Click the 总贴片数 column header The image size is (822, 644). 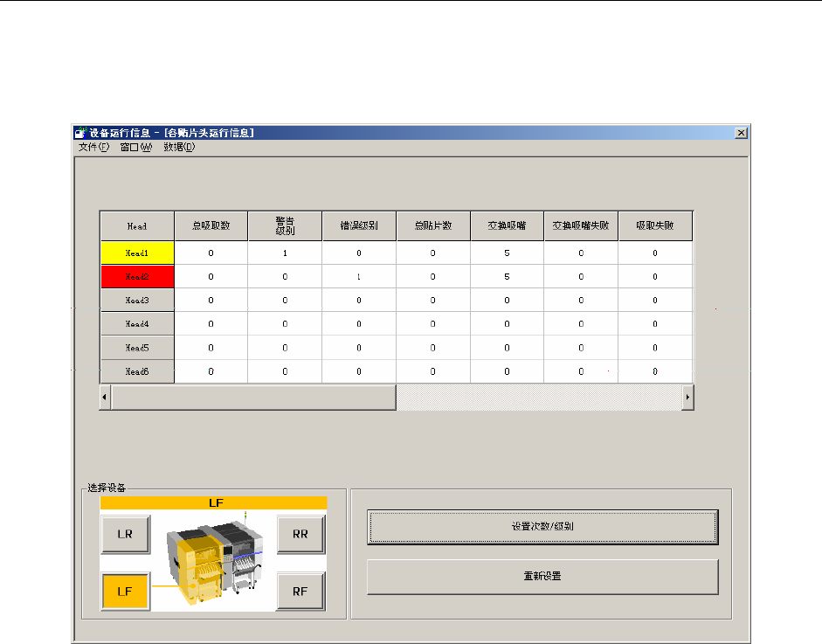433,226
